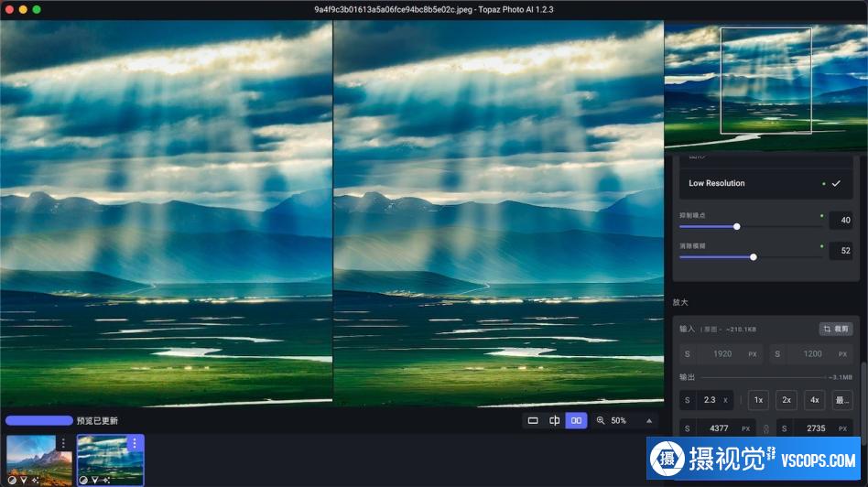Open options menu of mountain thumbnail

click(63, 443)
